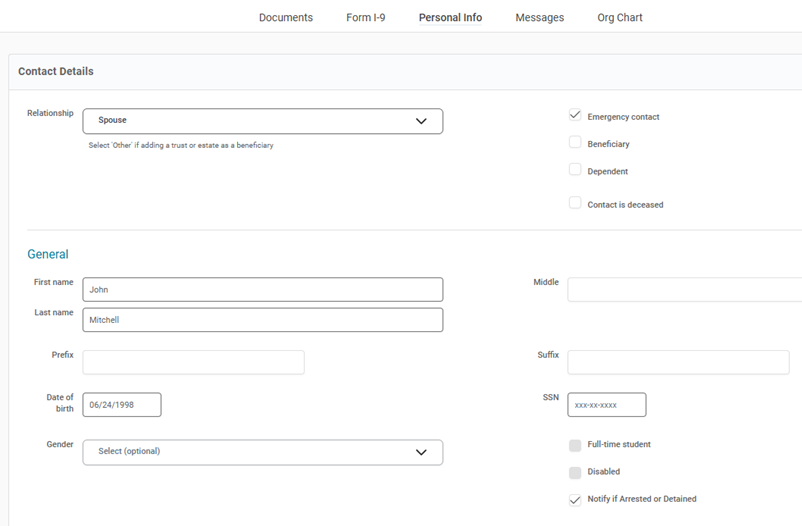Mark Contact is deceased checkbox

click(575, 203)
